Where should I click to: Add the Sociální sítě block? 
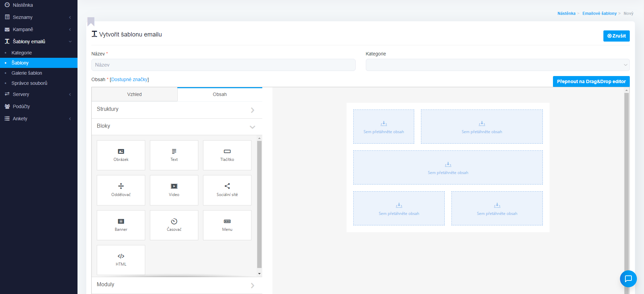click(227, 190)
